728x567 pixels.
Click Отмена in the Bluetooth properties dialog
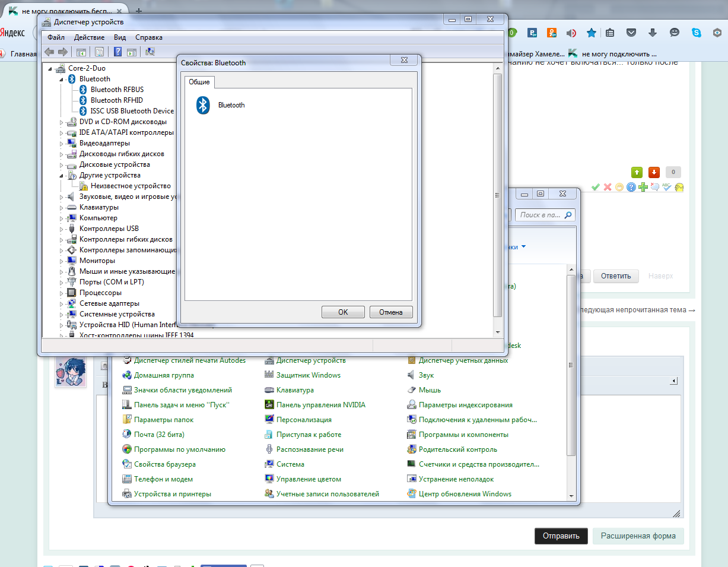click(x=390, y=312)
